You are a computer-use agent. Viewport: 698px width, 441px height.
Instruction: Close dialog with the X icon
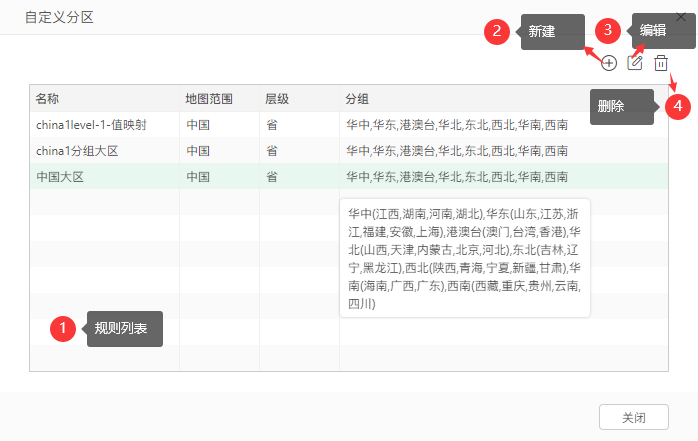click(x=681, y=17)
